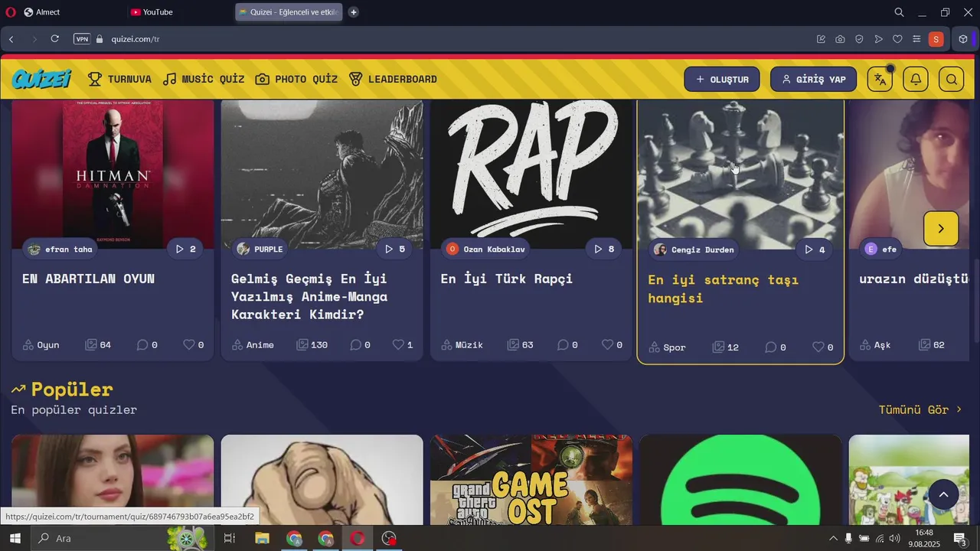Open En İyi Türk Rapçi quiz title

pos(507,279)
